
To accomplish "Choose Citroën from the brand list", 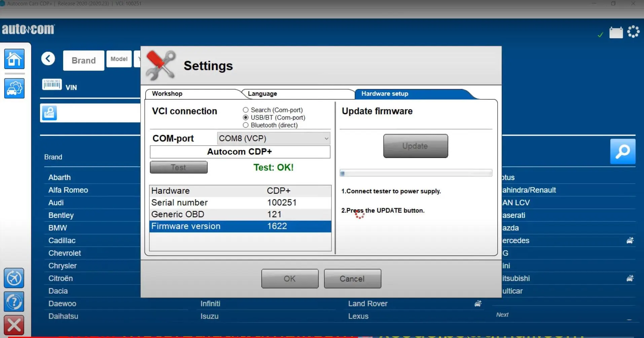I will pos(61,278).
